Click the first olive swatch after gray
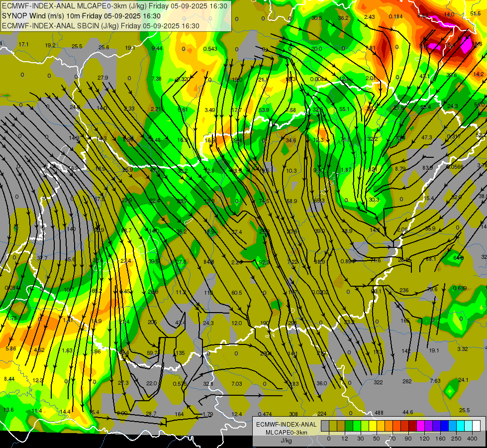This screenshot has width=487, height=448. point(333,426)
